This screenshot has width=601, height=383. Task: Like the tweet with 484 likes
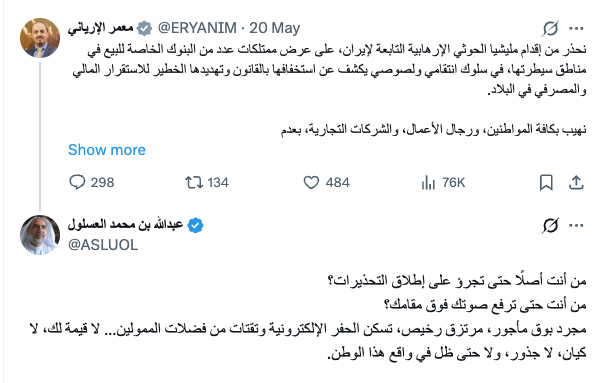[x=327, y=182]
